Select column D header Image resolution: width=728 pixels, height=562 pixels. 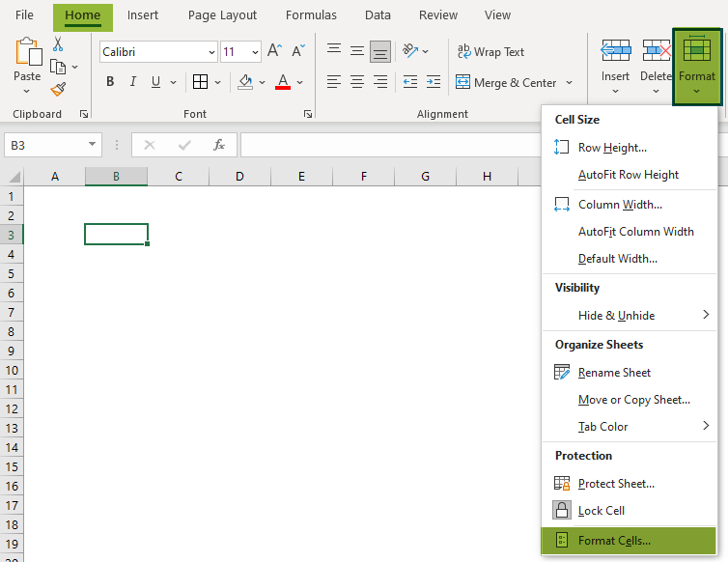pyautogui.click(x=239, y=177)
